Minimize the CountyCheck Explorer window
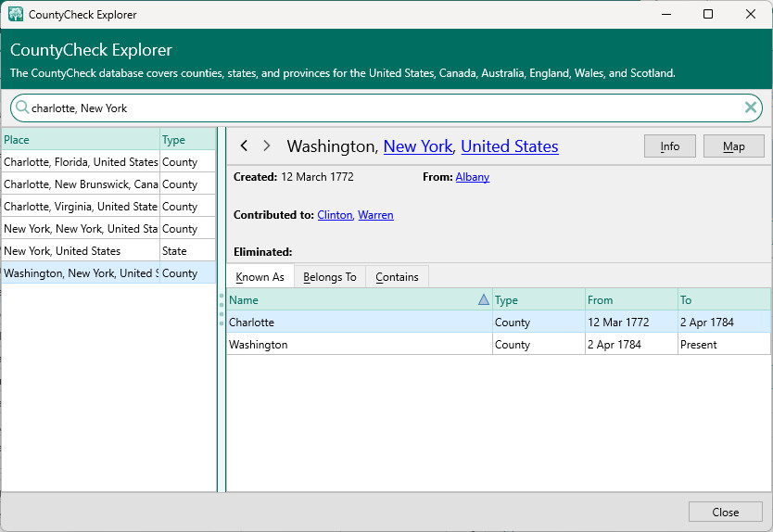The height and width of the screenshot is (532, 773). point(666,14)
